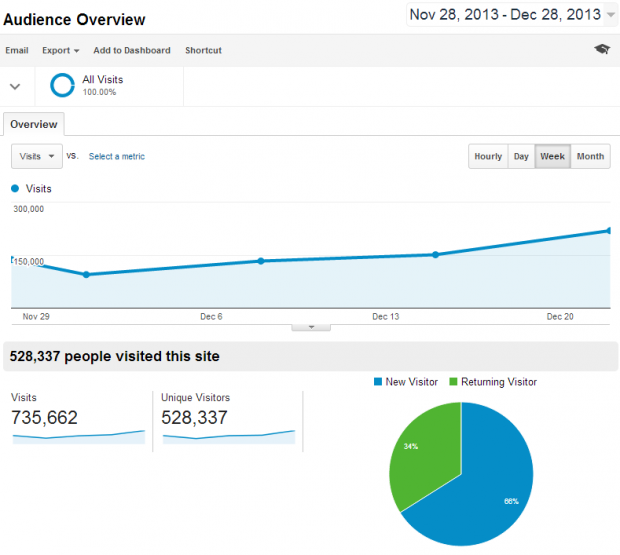The image size is (620, 555).
Task: Open the Export dropdown menu
Action: tap(60, 50)
